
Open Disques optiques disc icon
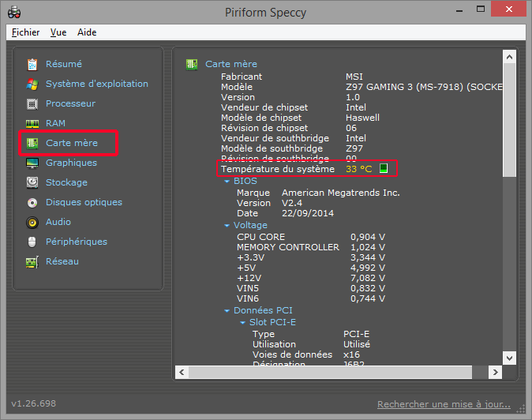pos(32,202)
